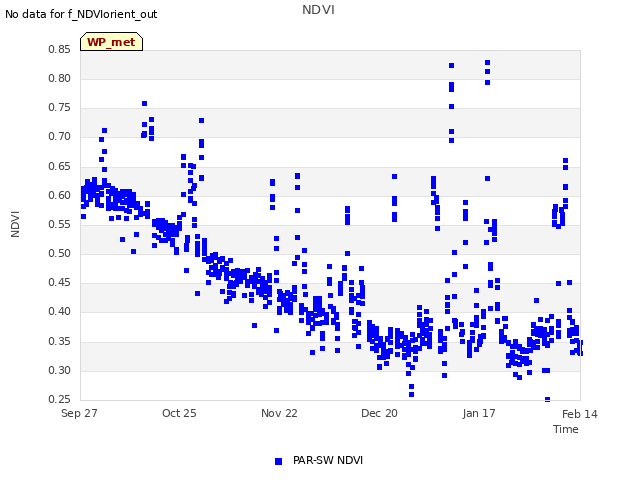Click the 0.40 y-axis tick label
The width and height of the screenshot is (640, 480).
click(x=59, y=311)
